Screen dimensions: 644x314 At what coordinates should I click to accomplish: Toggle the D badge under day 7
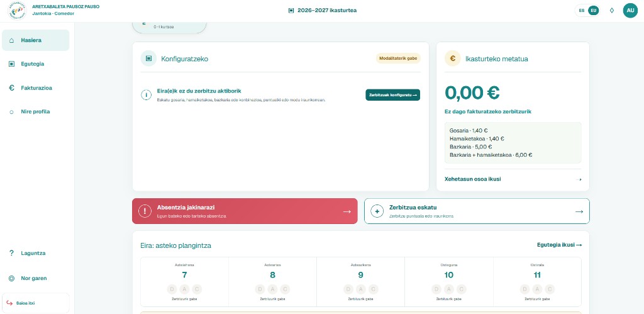coord(172,289)
